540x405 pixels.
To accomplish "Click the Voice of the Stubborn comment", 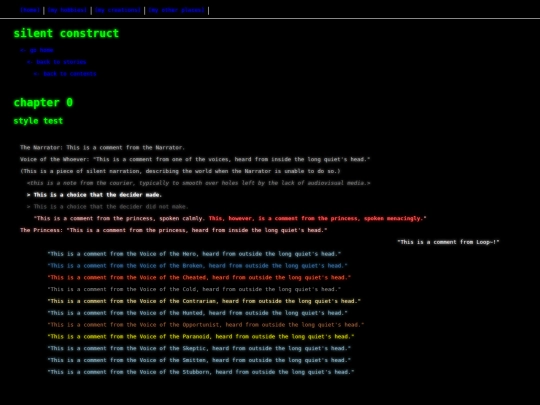I will coord(201,372).
